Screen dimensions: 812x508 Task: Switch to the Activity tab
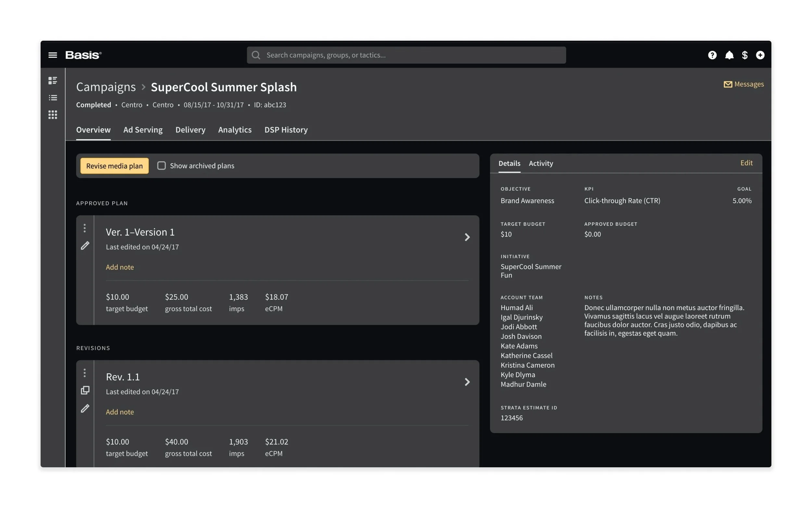(540, 163)
